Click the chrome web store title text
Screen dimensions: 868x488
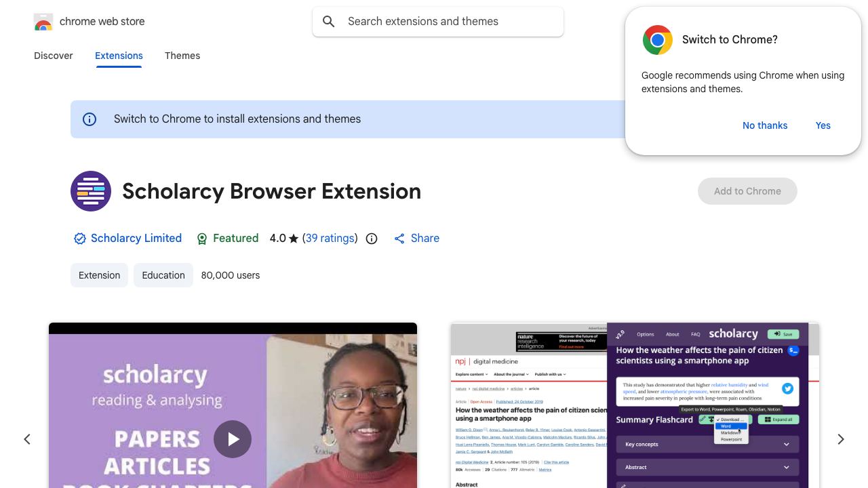102,22
